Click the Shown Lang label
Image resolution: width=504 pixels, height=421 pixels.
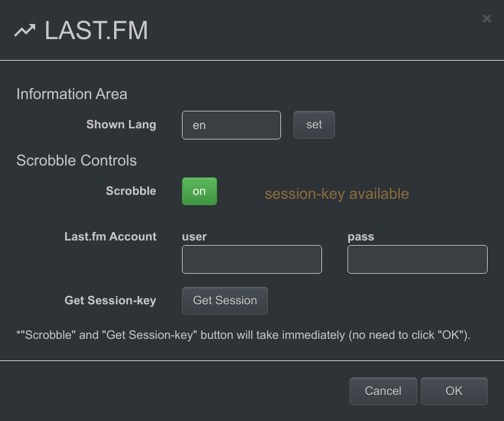pyautogui.click(x=121, y=124)
